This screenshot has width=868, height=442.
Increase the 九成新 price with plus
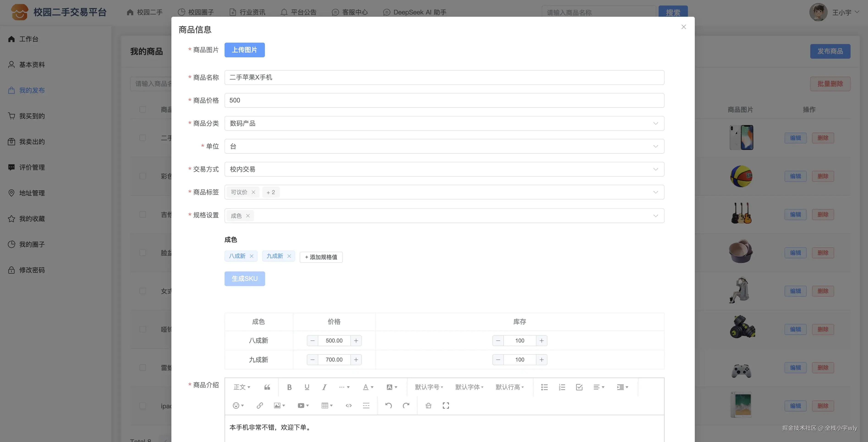(356, 360)
